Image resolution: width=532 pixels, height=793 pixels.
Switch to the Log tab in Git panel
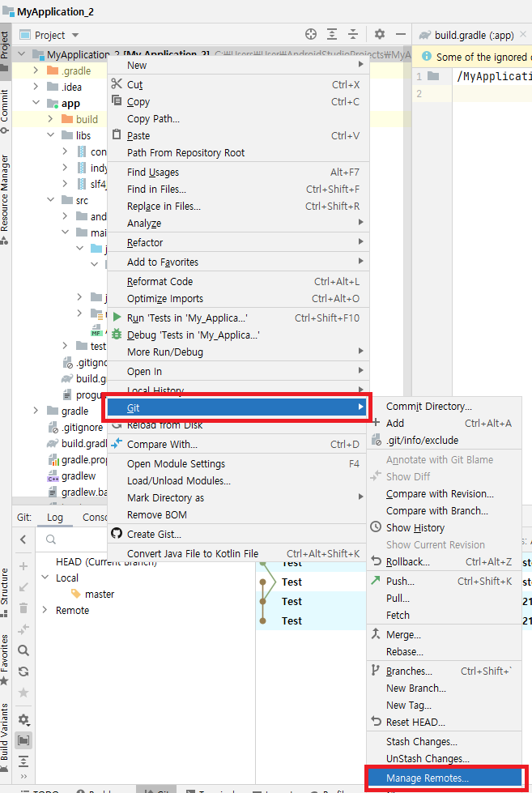coord(55,518)
